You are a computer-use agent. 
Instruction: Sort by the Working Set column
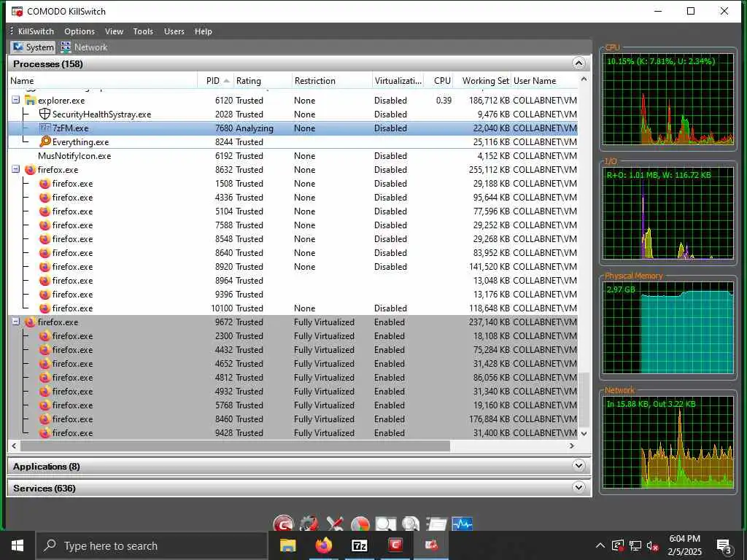tap(481, 80)
